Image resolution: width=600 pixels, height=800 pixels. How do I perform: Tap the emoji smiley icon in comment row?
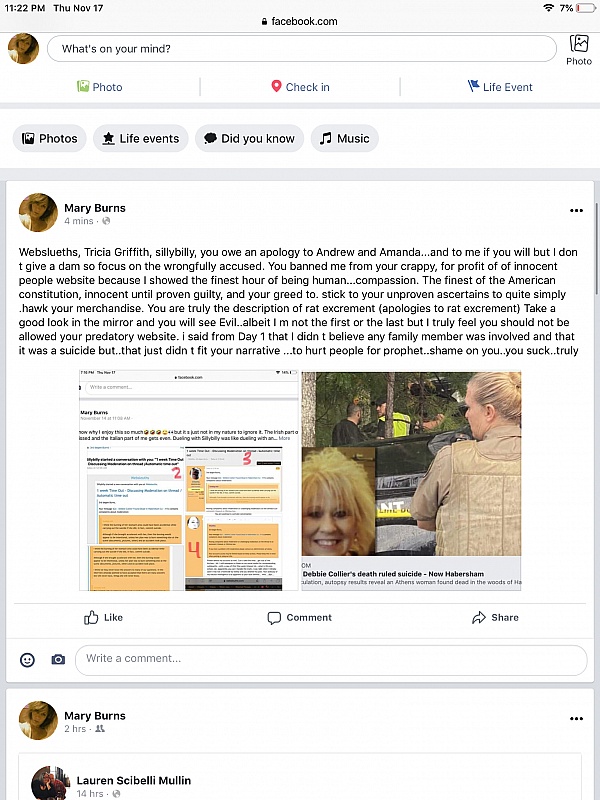[x=27, y=660]
